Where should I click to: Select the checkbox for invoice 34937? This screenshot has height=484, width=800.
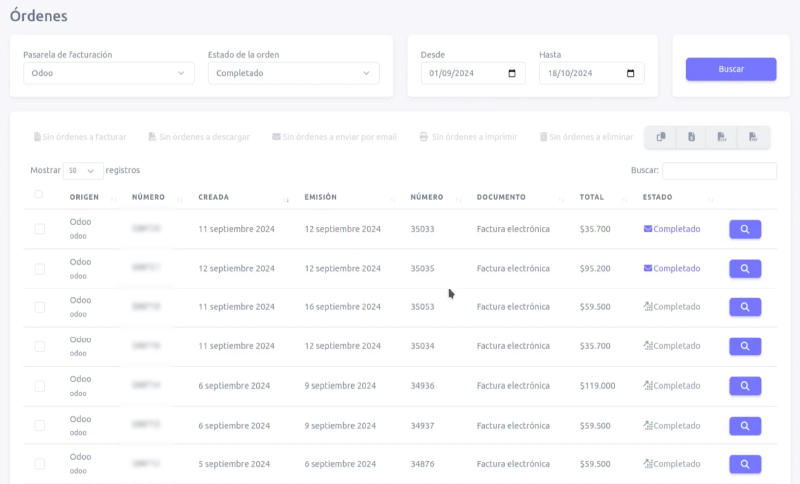pos(40,425)
